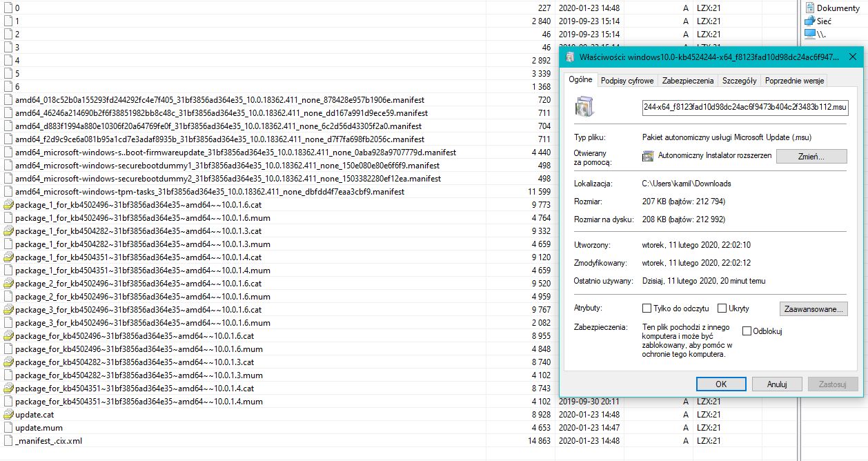Click the catalog icon of package_3_for_kb4502496 1.6.cat
Screen dimensions: 868x461
tap(8, 309)
